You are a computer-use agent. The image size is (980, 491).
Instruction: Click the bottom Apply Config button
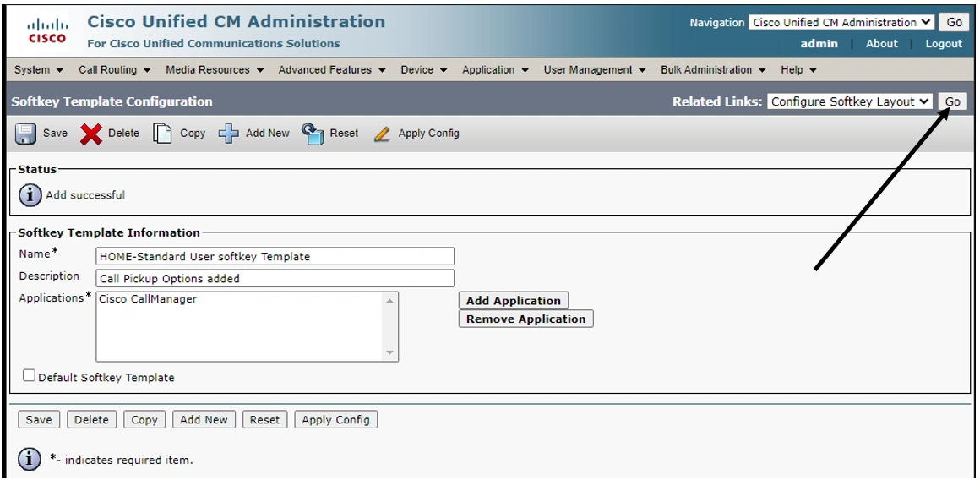pos(335,420)
